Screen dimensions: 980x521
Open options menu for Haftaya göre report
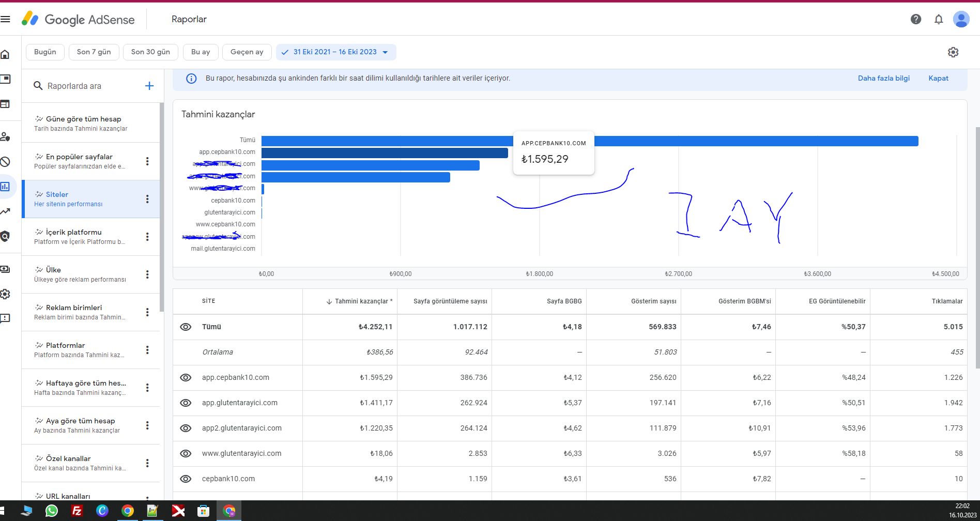click(147, 388)
